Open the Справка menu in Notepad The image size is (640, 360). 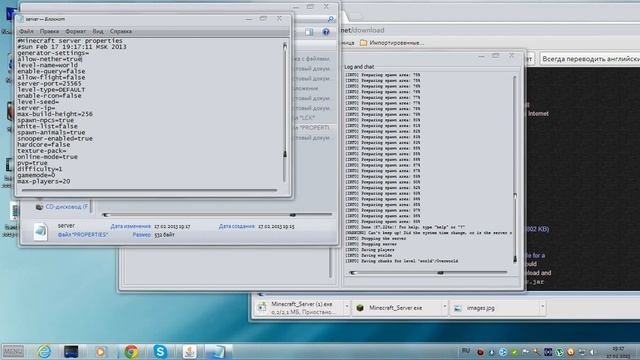pos(121,31)
